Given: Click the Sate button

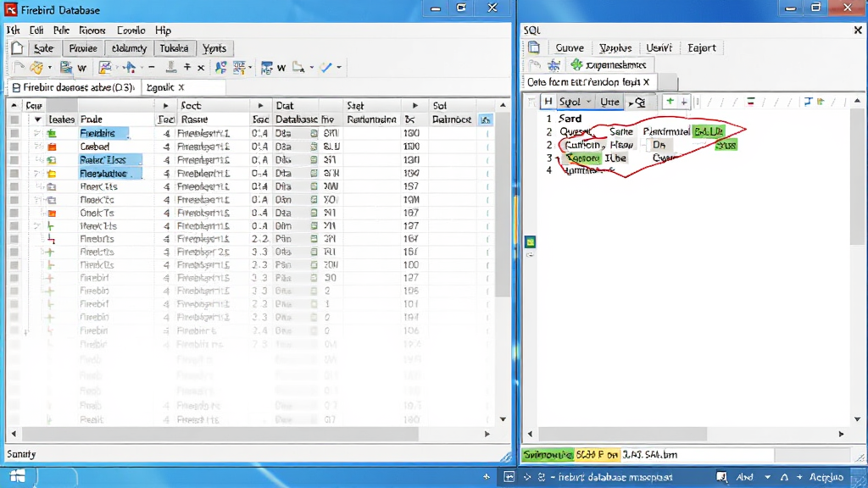Looking at the screenshot, I should coord(44,48).
